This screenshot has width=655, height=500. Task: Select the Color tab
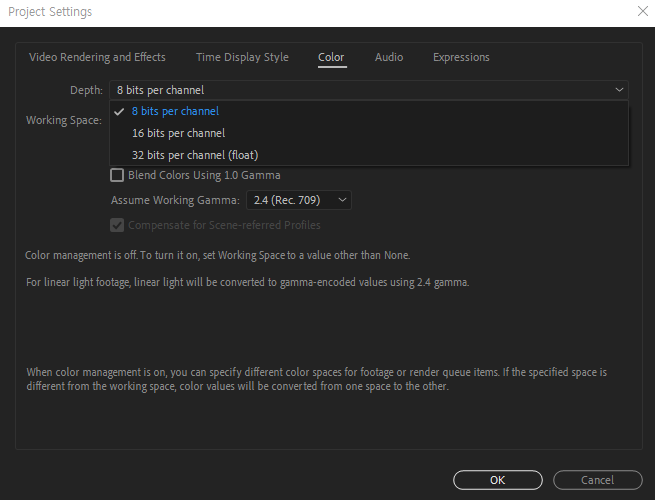click(331, 57)
